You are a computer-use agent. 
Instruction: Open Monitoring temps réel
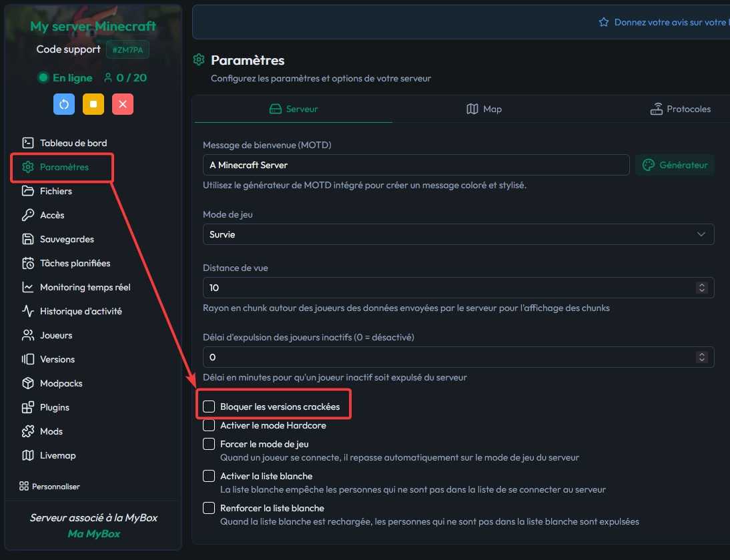click(84, 287)
